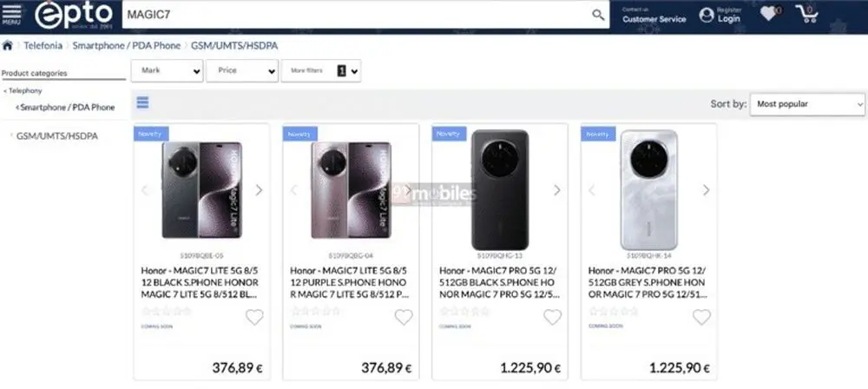Viewport: 868px width, 389px height.
Task: Open the shopping cart icon
Action: click(x=807, y=14)
